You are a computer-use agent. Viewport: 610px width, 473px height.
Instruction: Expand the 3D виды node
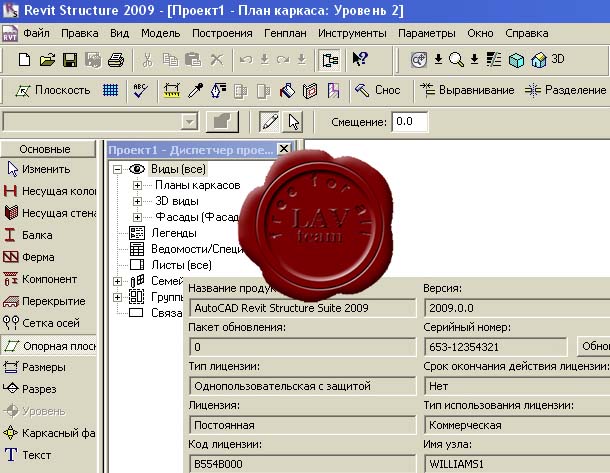(137, 201)
